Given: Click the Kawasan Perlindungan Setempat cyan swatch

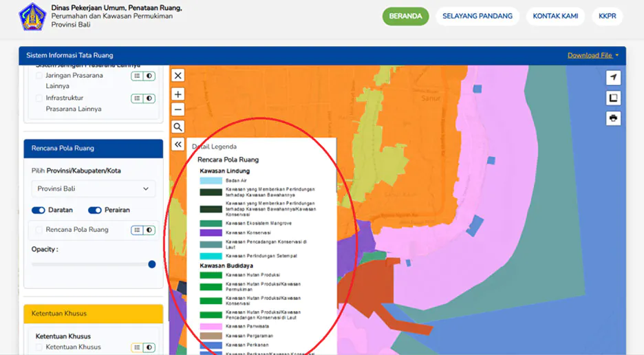Looking at the screenshot, I should tap(211, 256).
